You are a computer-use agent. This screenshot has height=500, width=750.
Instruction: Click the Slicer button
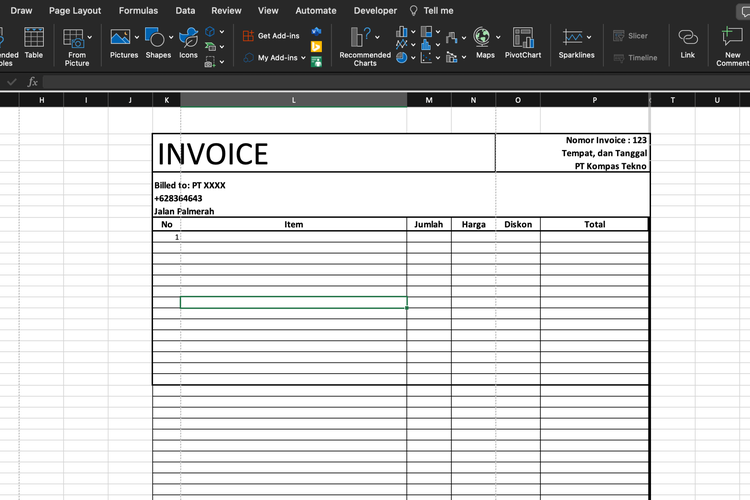tap(630, 36)
